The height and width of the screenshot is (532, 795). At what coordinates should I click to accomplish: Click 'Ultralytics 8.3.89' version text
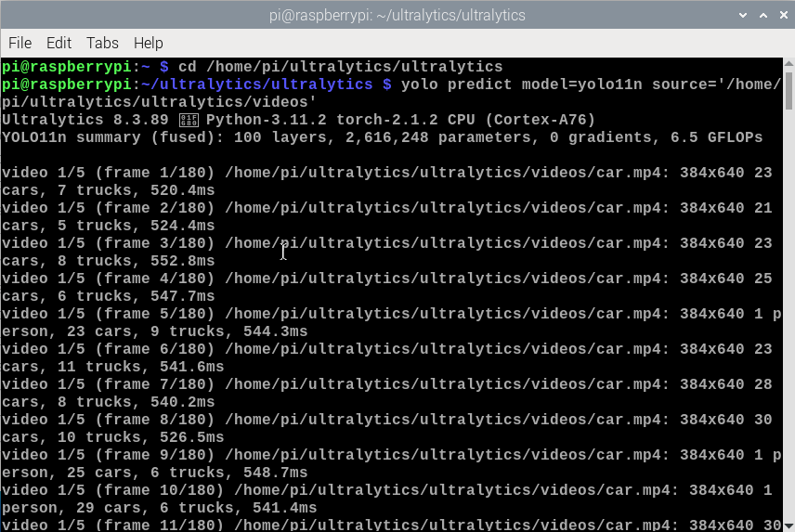(85, 120)
